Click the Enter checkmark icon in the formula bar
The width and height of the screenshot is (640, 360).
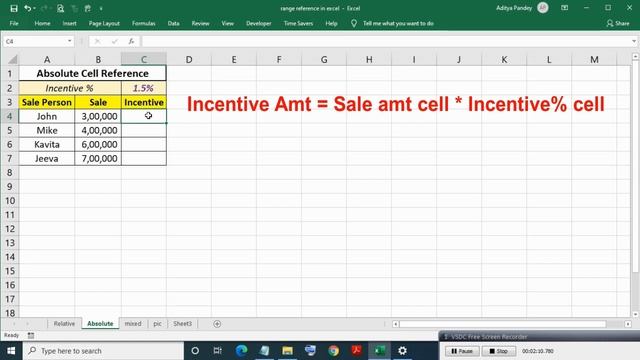[x=115, y=41]
